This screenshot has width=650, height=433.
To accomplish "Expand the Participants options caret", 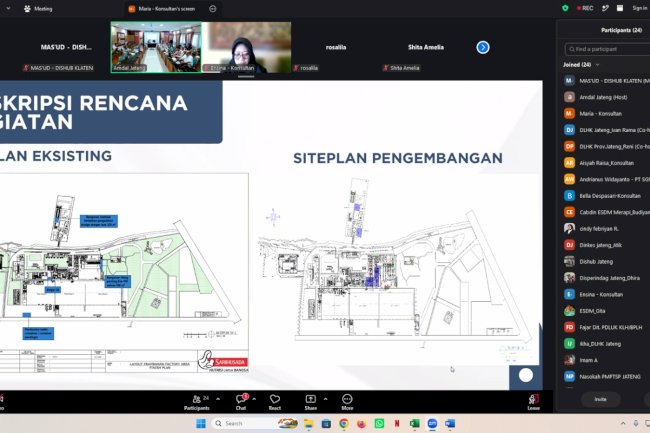I will pos(218,399).
